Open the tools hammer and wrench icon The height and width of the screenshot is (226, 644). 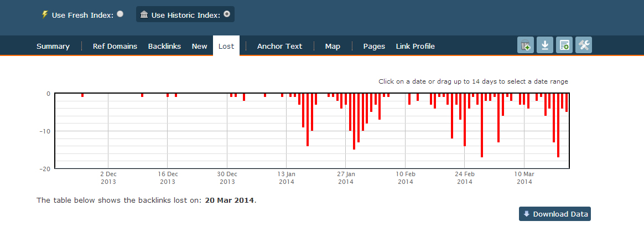tap(584, 45)
